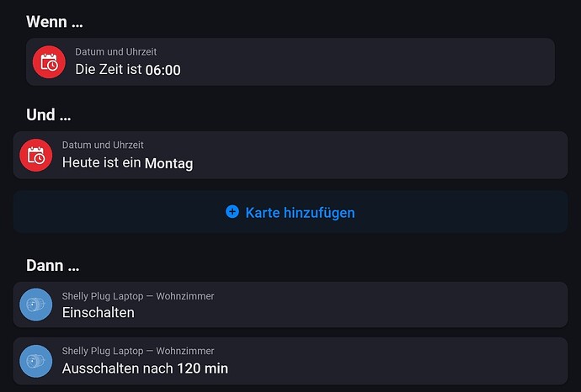This screenshot has height=392, width=581.
Task: Click the "Dann ..." section heading
Action: coord(53,266)
